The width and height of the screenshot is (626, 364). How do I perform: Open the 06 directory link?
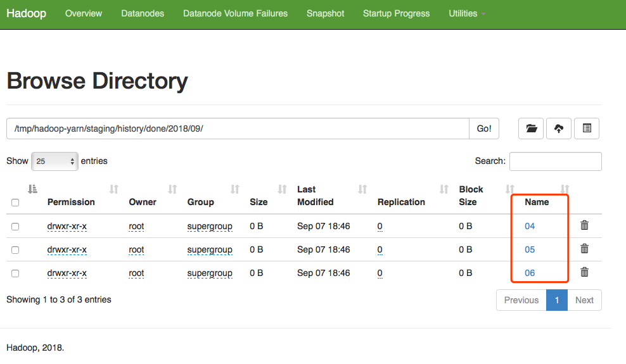pyautogui.click(x=530, y=273)
